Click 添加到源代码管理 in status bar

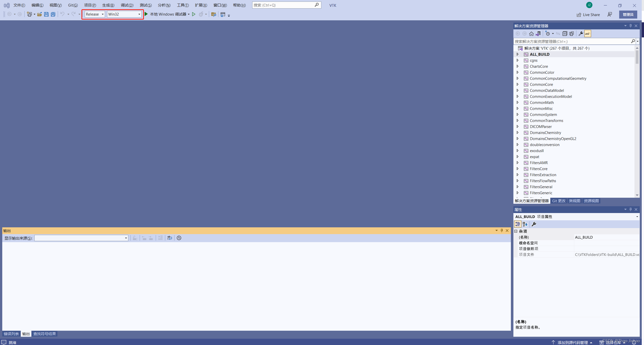click(x=572, y=342)
